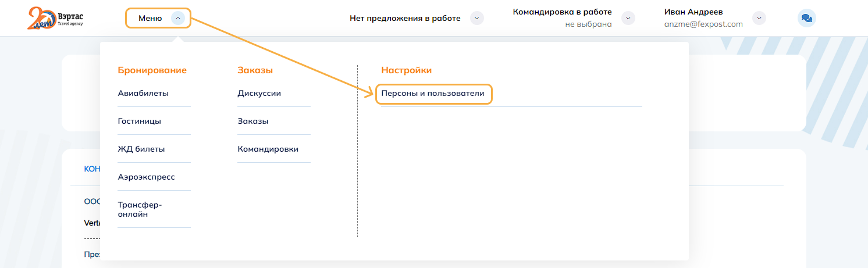Go to the Заказы orders item
The image size is (868, 268).
tap(253, 121)
